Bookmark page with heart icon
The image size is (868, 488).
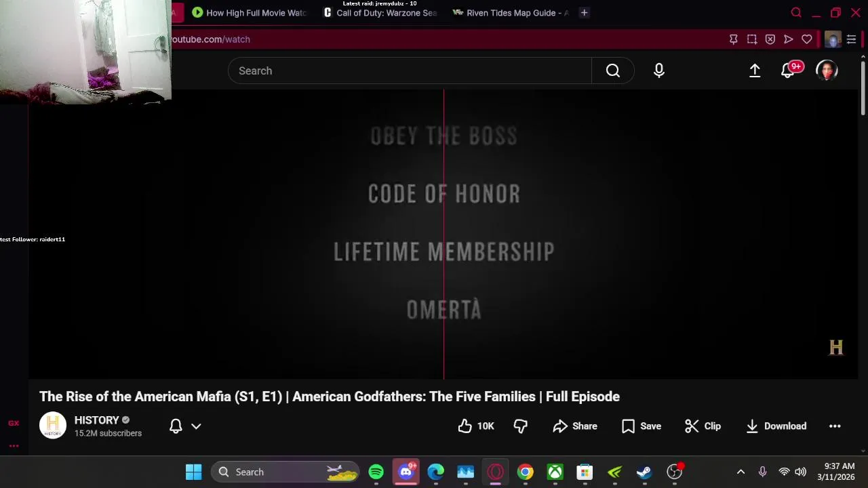pos(807,39)
